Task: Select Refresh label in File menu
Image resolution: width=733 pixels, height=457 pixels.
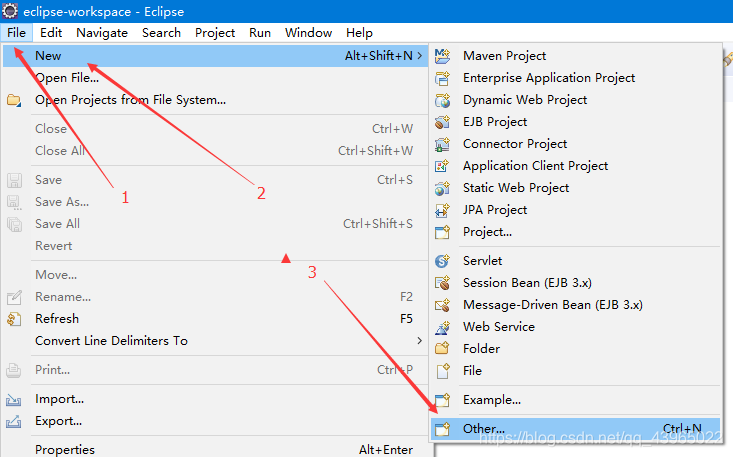Action: (57, 319)
